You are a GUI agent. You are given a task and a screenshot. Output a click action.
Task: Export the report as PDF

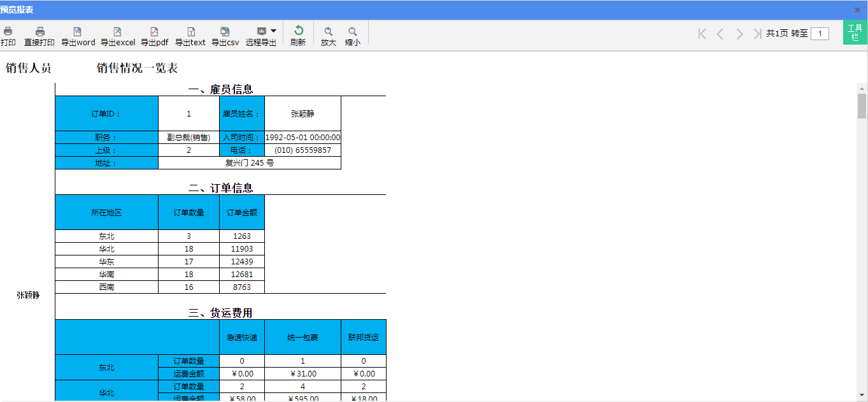pos(154,36)
